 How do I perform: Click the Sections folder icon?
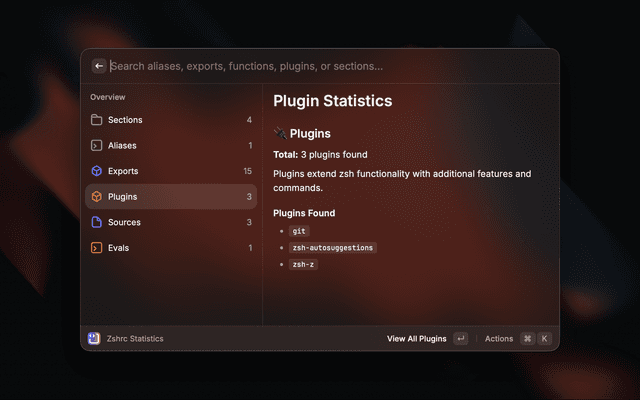(x=97, y=120)
